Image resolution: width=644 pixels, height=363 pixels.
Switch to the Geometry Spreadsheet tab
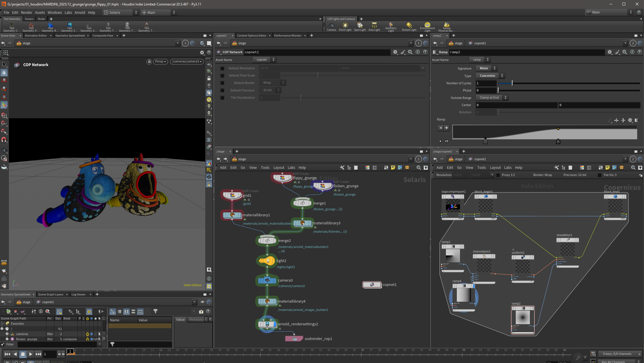coord(70,36)
